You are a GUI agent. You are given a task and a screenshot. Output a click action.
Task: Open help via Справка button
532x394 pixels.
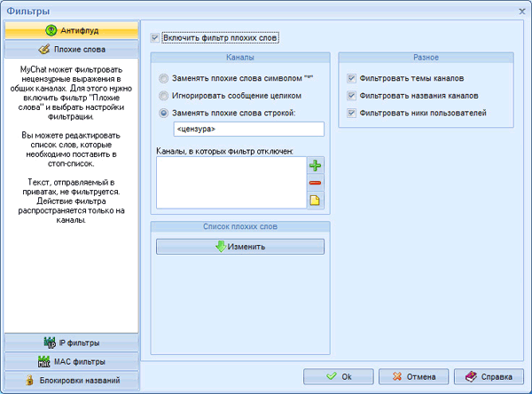[x=489, y=376]
